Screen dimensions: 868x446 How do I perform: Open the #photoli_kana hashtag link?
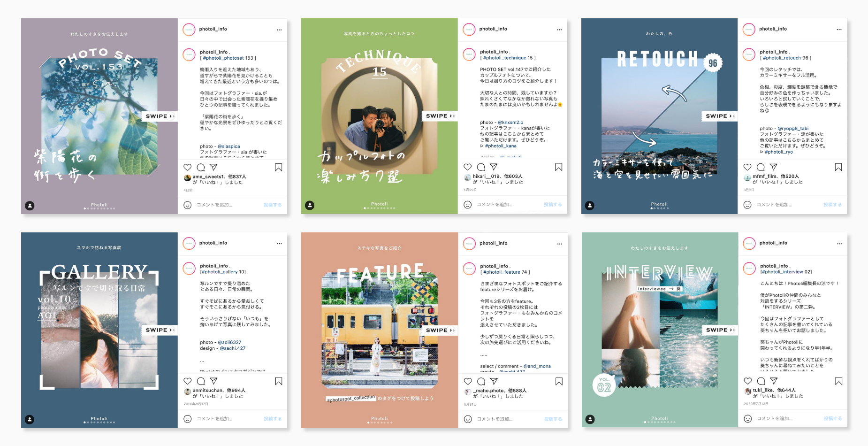(x=501, y=146)
